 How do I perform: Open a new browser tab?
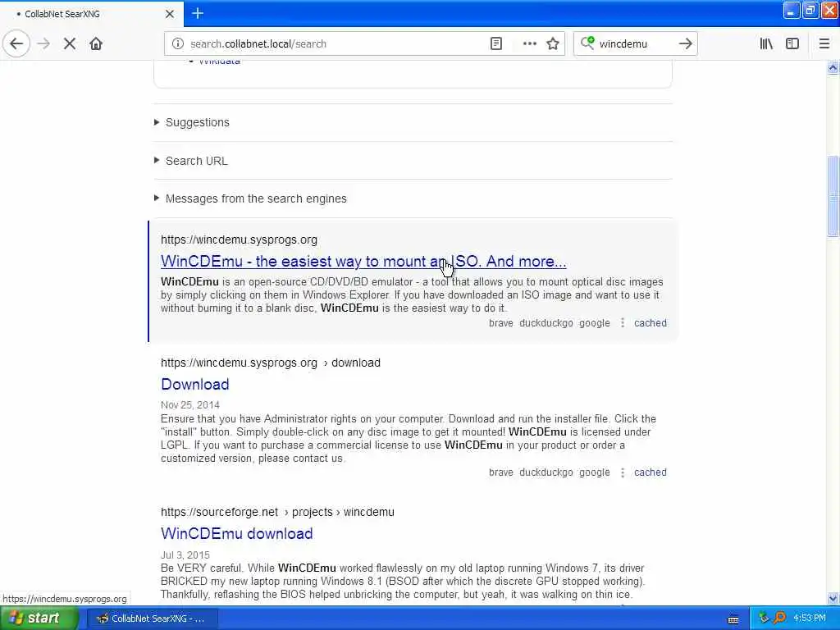coord(198,13)
